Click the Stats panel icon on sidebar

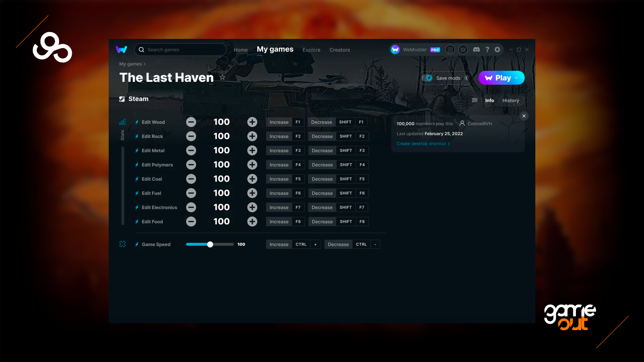tap(122, 122)
